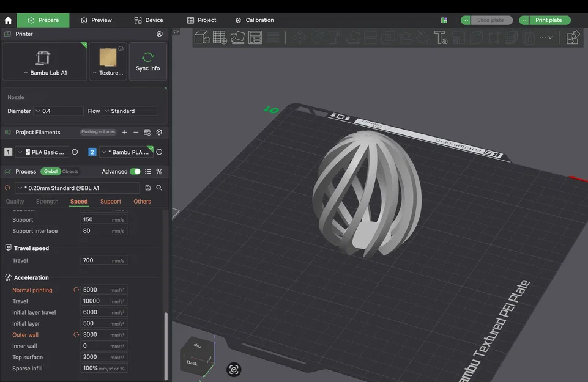Open the Assembly view puzzle icon
This screenshot has height=382, width=588.
pos(573,37)
